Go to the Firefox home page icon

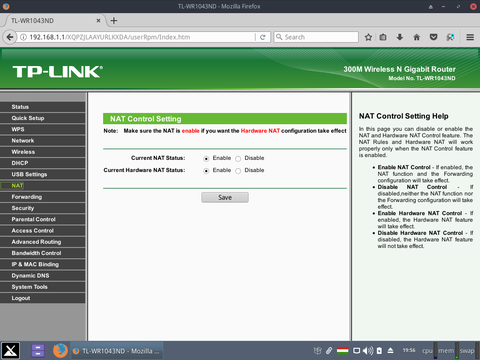(417, 37)
